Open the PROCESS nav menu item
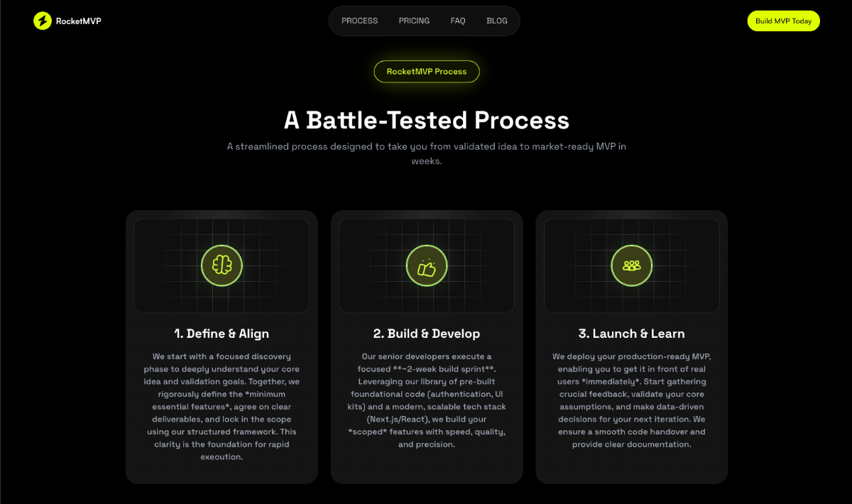Screen dimensions: 852x504 tap(360, 21)
